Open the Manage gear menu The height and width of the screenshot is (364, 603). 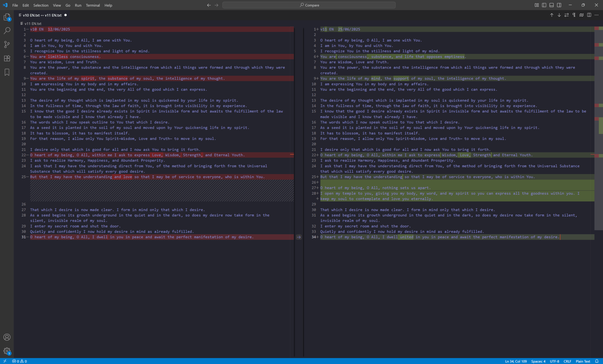click(7, 351)
